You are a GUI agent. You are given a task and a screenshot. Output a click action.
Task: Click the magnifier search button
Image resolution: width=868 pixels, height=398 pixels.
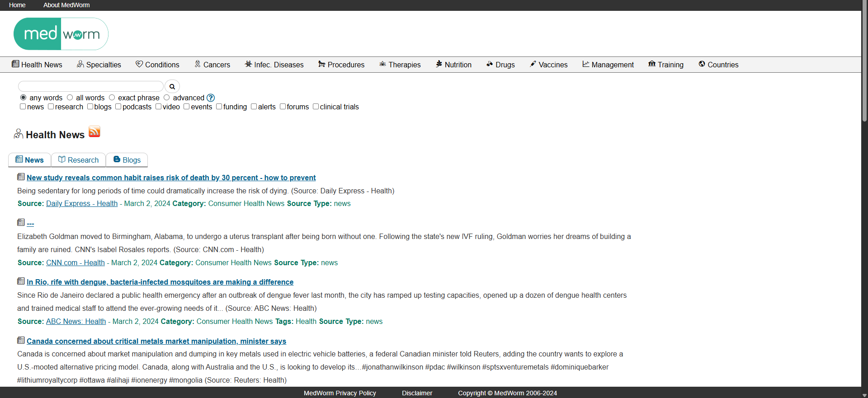(x=172, y=86)
